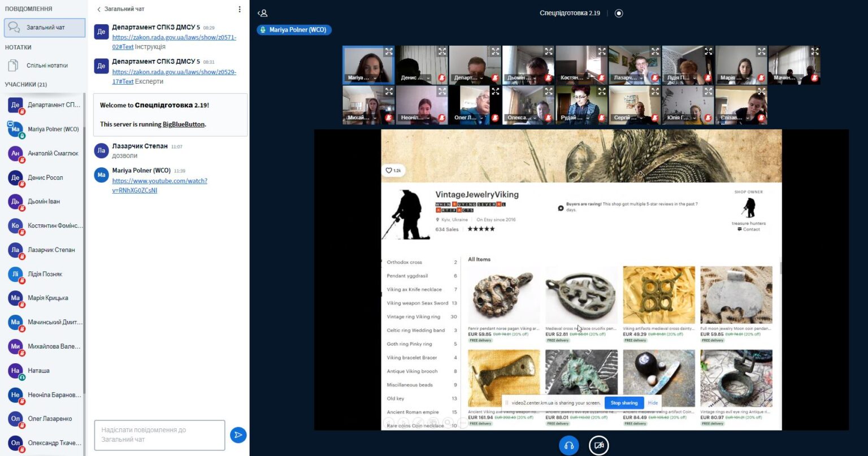The image size is (868, 456).
Task: Fullscreen the Лазарч... webcam tile
Action: pos(655,51)
